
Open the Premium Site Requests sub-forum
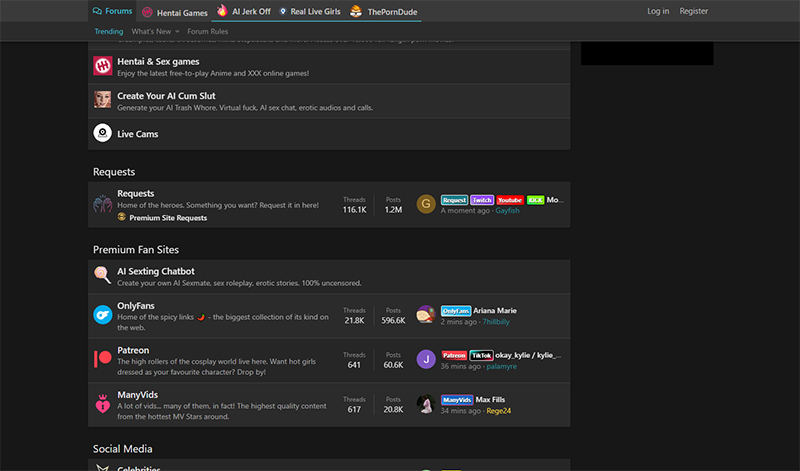tap(168, 218)
